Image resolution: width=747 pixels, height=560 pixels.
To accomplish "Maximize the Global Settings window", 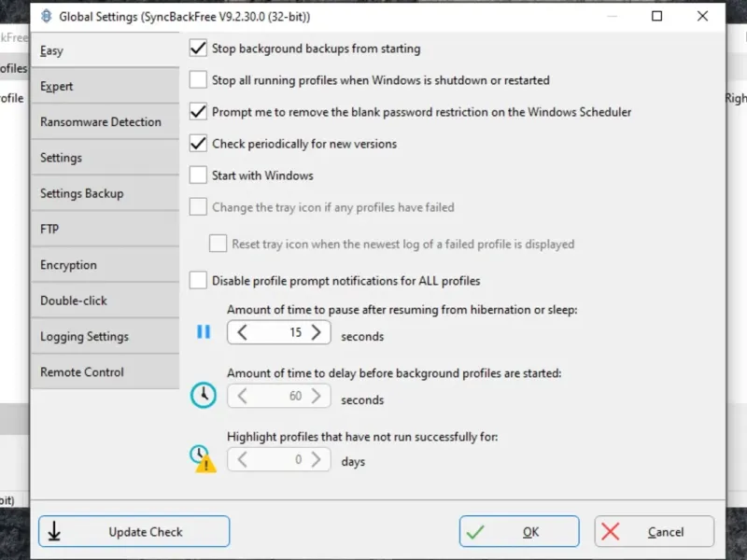I will click(657, 16).
